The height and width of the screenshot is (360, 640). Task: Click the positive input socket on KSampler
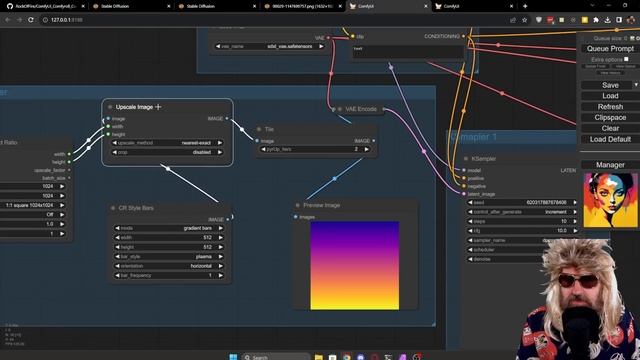pos(464,178)
